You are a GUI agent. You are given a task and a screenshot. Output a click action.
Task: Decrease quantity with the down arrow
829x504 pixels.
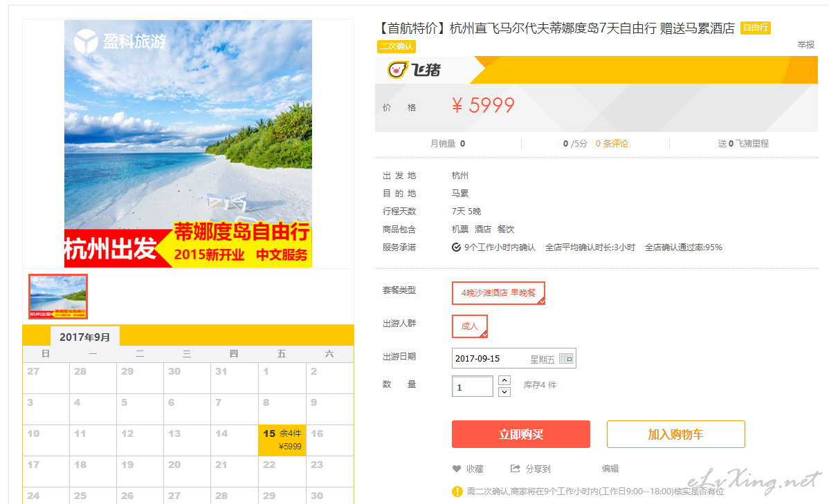pos(504,391)
